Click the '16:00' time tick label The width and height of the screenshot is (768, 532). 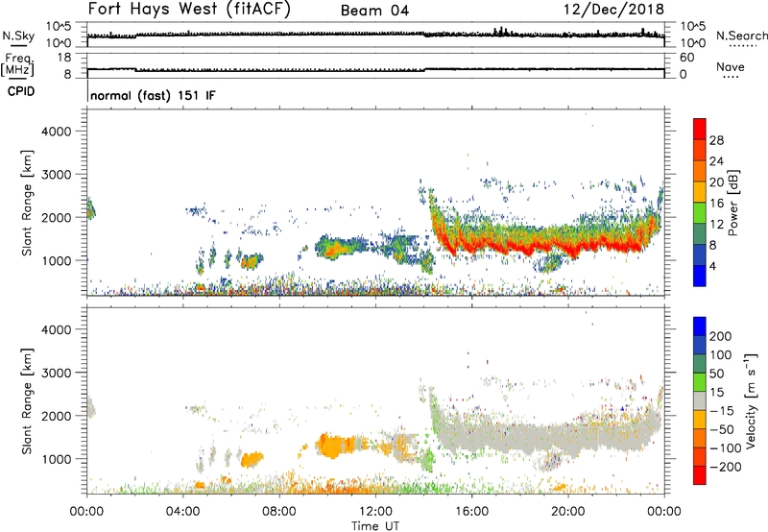point(471,512)
